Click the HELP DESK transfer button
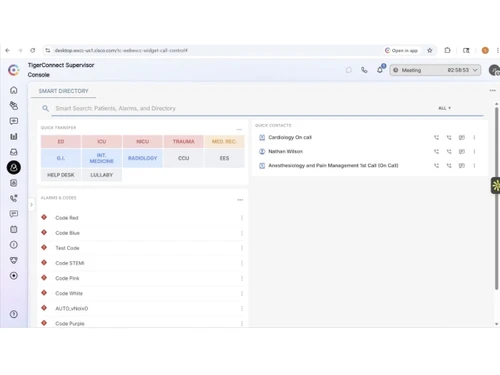Viewport: 500px width, 375px height. pyautogui.click(x=61, y=175)
